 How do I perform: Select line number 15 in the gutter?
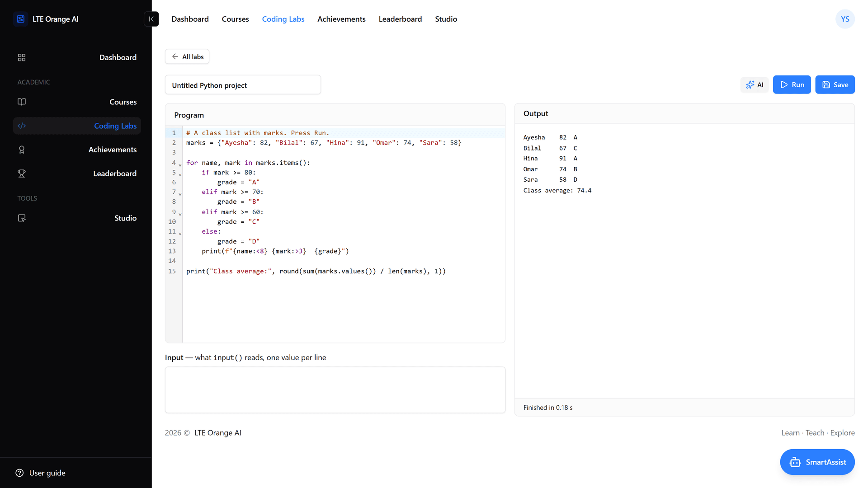tap(172, 271)
